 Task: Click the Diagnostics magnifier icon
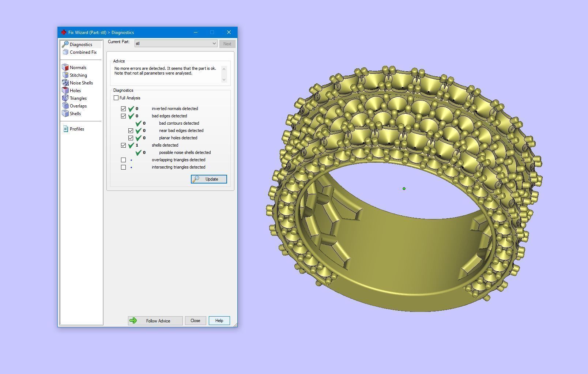(x=65, y=44)
